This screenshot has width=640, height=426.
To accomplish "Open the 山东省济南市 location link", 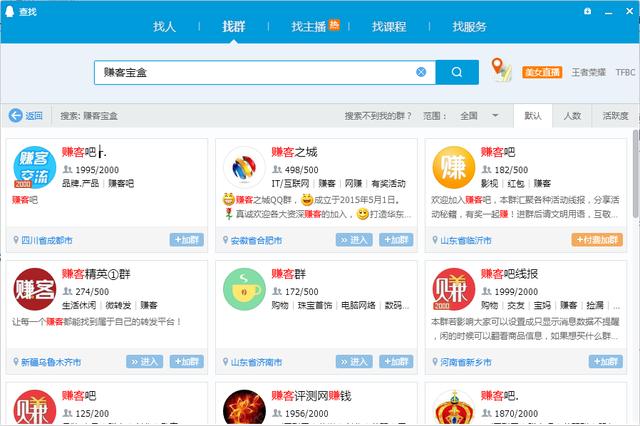I will coord(256,362).
